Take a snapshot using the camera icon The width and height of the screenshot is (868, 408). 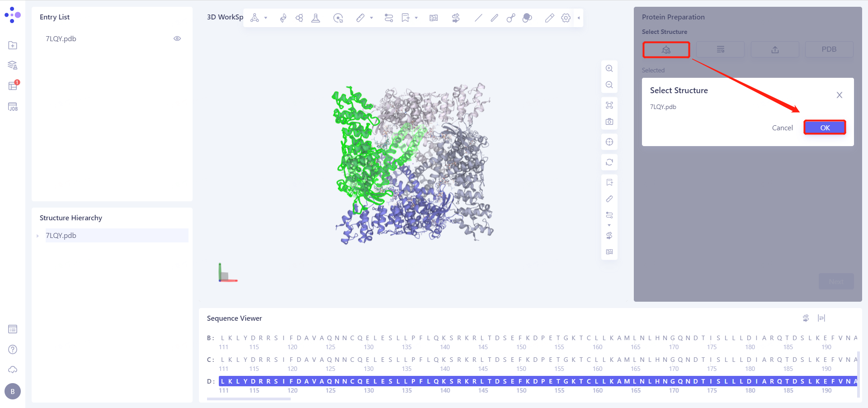(609, 121)
